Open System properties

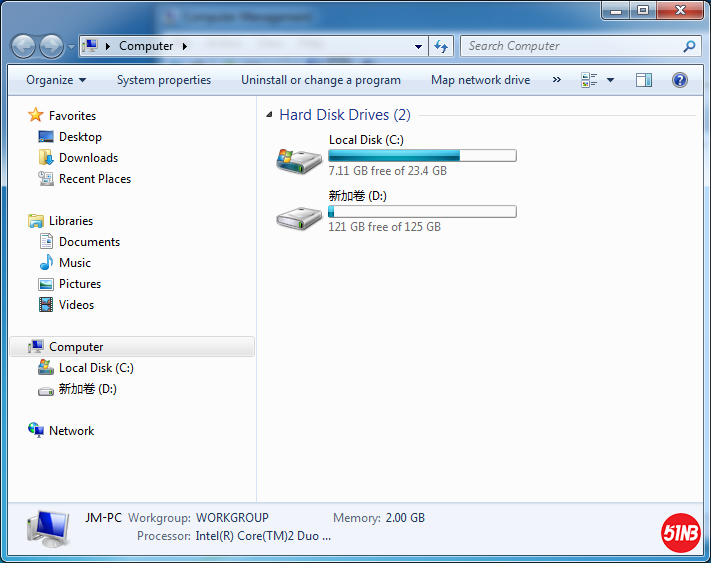164,80
